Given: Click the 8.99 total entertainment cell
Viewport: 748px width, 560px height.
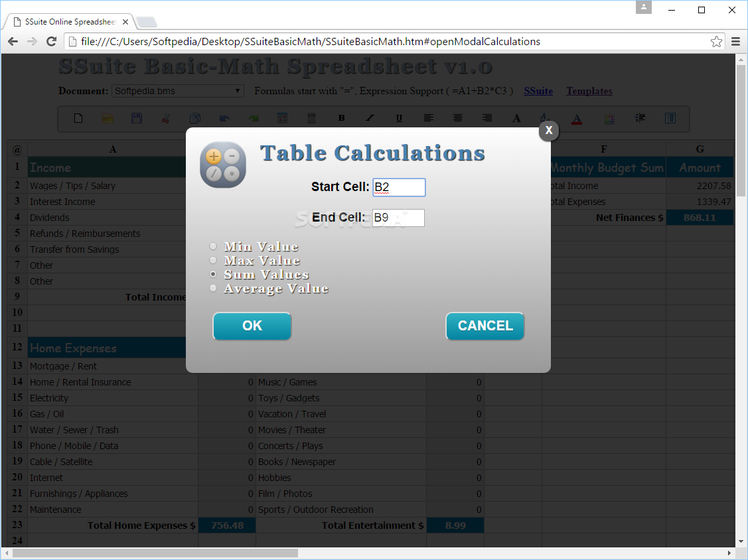Looking at the screenshot, I should (x=455, y=525).
